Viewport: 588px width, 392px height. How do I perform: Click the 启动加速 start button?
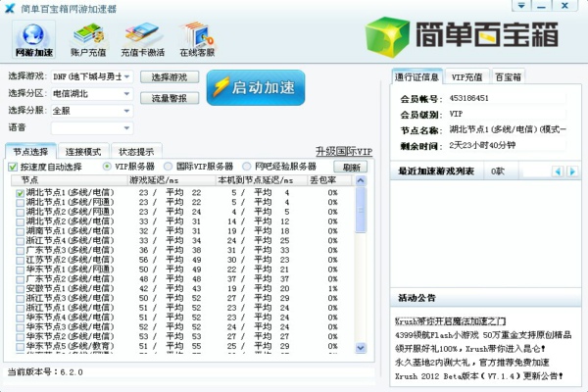[256, 87]
